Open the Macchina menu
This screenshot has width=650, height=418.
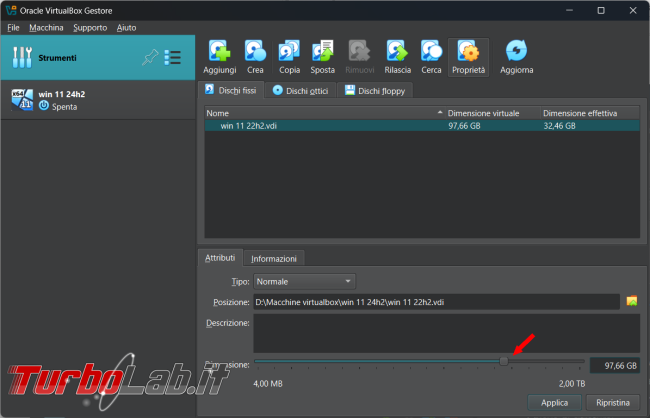(46, 28)
